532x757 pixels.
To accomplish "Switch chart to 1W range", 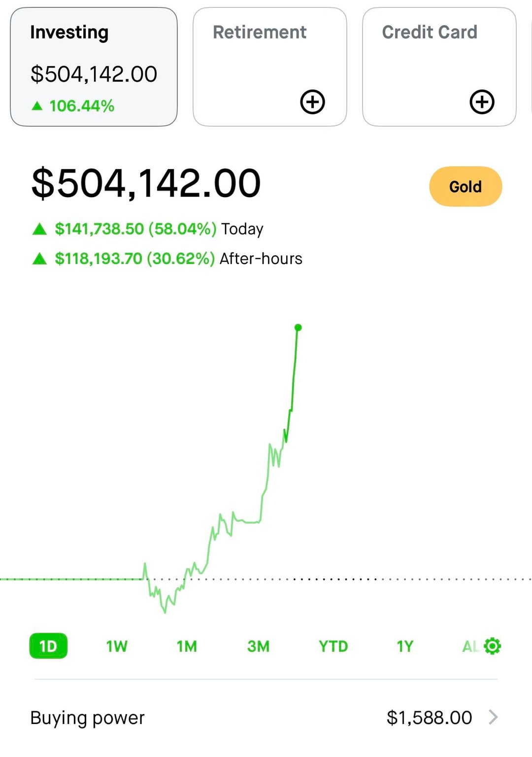I will pos(117,646).
